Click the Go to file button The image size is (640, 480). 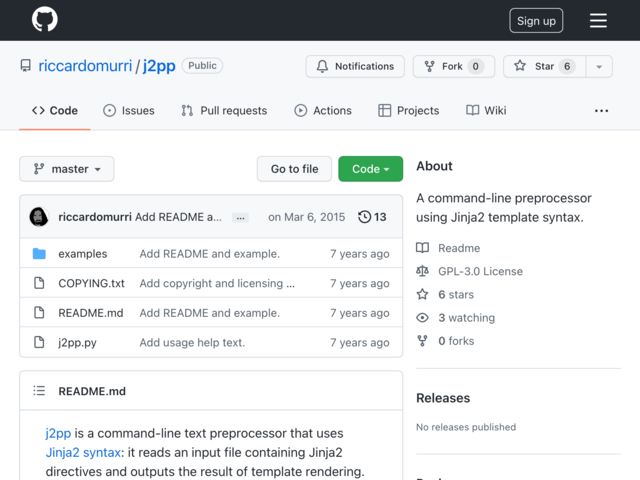click(294, 169)
